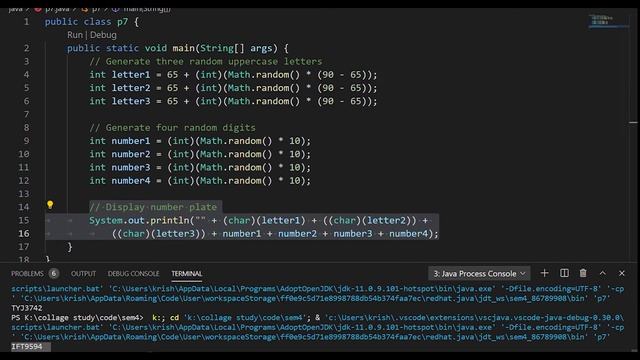Click 'main' method name on line 2
Viewport: 640px width, 360px height.
coord(183,48)
